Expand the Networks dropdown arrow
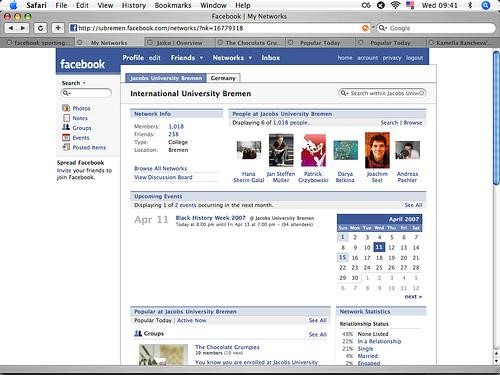Screen dimensions: 500x375 (x=250, y=58)
